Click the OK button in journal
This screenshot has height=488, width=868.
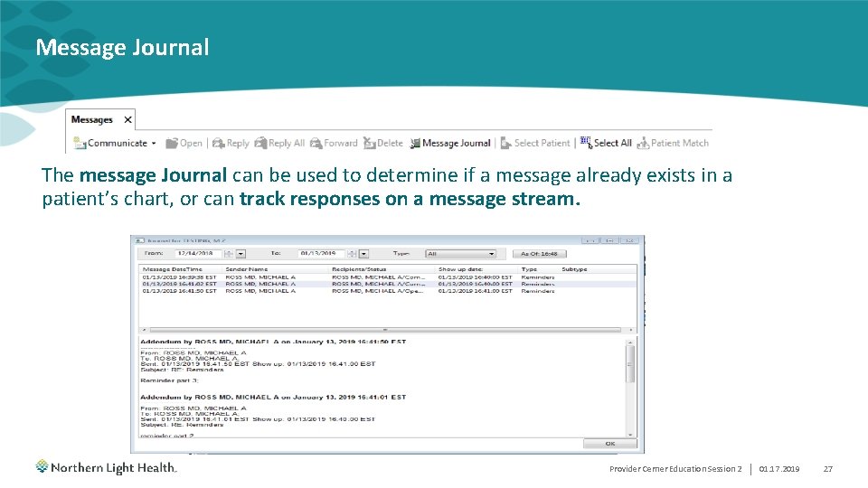[610, 444]
